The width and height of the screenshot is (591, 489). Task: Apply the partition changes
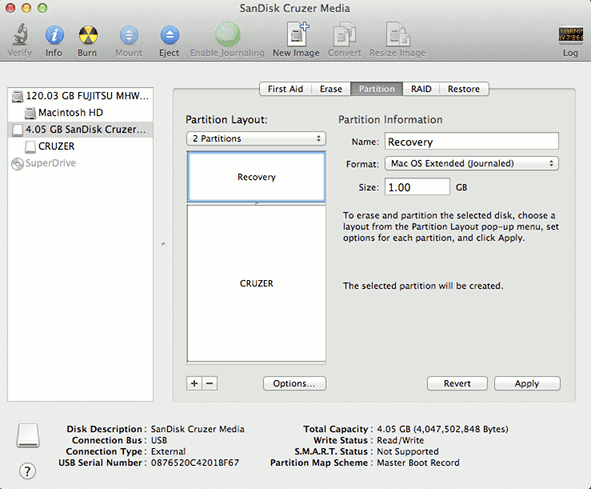point(527,383)
